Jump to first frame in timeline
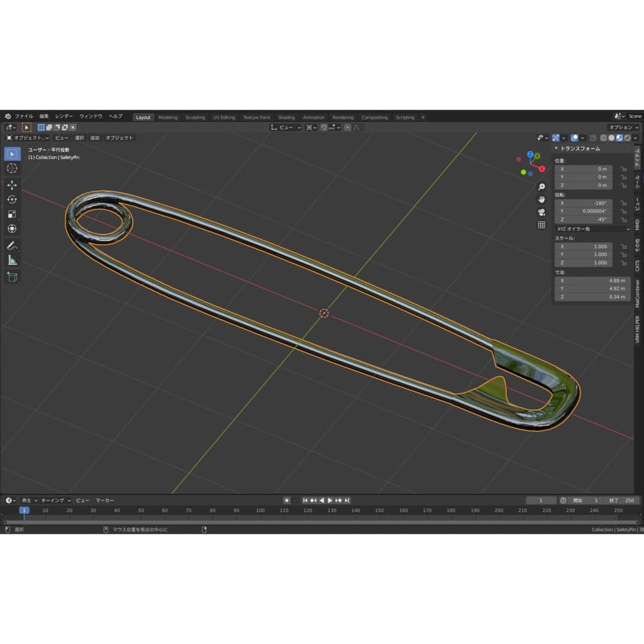This screenshot has height=644, width=644. (305, 500)
